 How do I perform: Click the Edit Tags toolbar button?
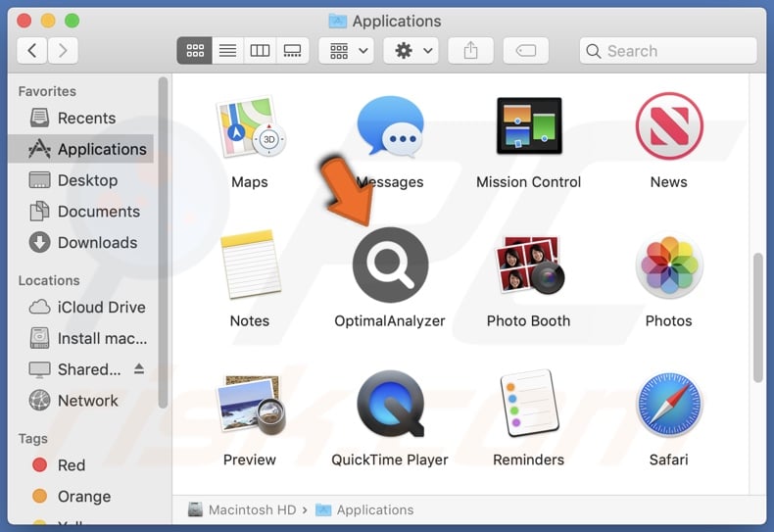pyautogui.click(x=526, y=50)
